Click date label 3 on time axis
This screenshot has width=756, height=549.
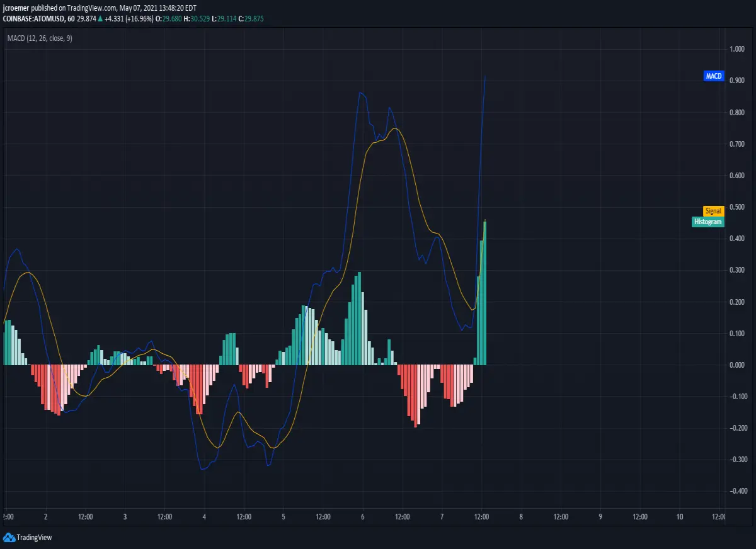[125, 516]
